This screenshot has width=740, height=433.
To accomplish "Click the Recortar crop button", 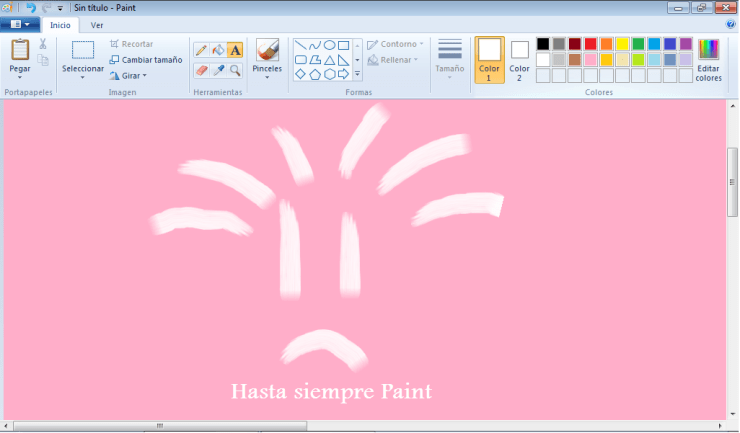I will 132,44.
